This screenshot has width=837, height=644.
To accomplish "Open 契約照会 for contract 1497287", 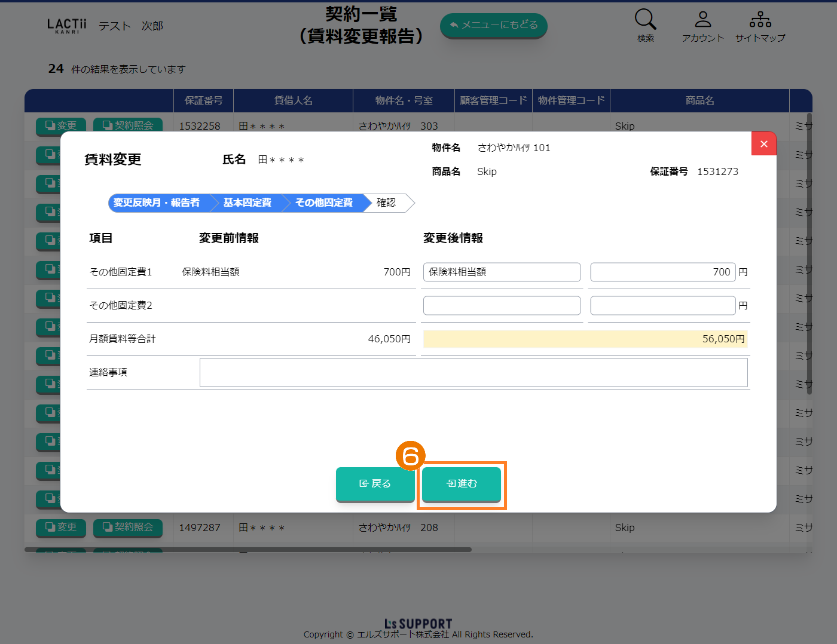I will coord(128,528).
